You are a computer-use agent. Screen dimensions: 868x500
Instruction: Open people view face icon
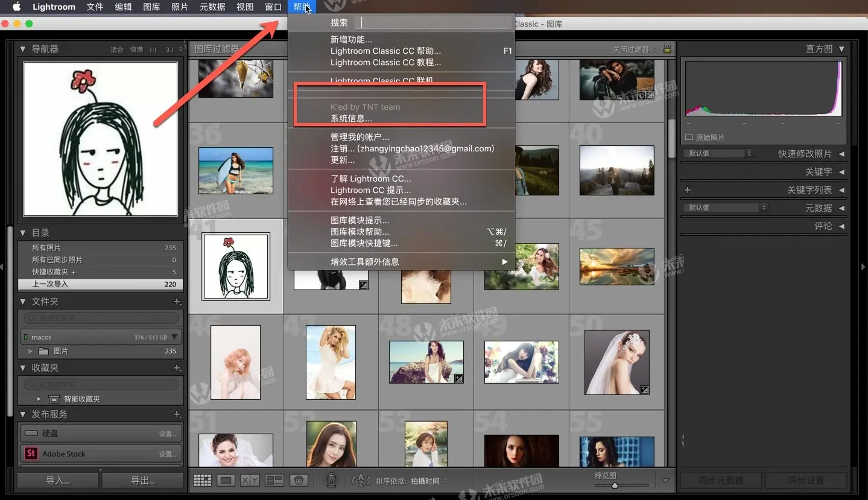tap(299, 481)
